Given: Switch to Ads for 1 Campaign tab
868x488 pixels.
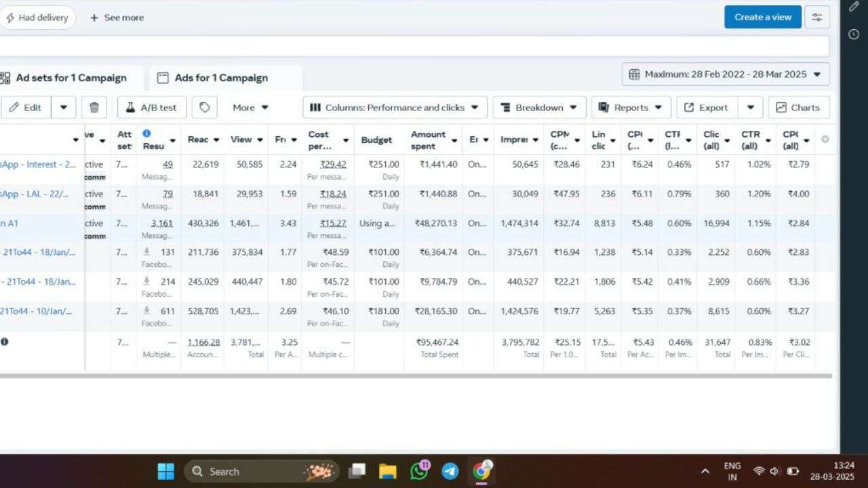Looking at the screenshot, I should click(x=221, y=78).
